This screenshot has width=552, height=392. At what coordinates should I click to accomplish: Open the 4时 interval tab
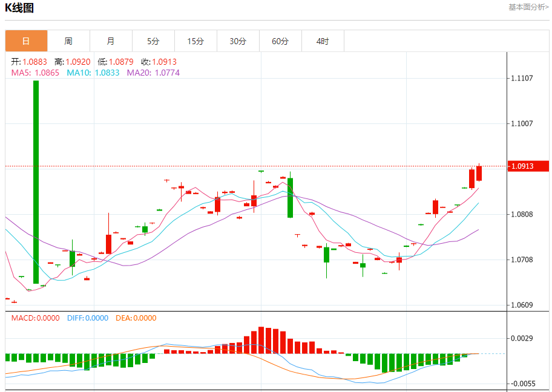coord(323,41)
